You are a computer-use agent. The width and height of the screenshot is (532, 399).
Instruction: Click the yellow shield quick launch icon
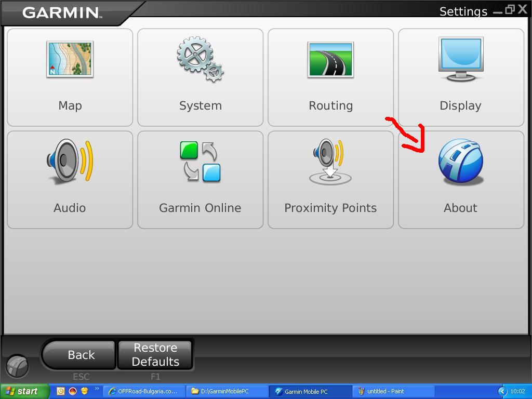point(85,391)
